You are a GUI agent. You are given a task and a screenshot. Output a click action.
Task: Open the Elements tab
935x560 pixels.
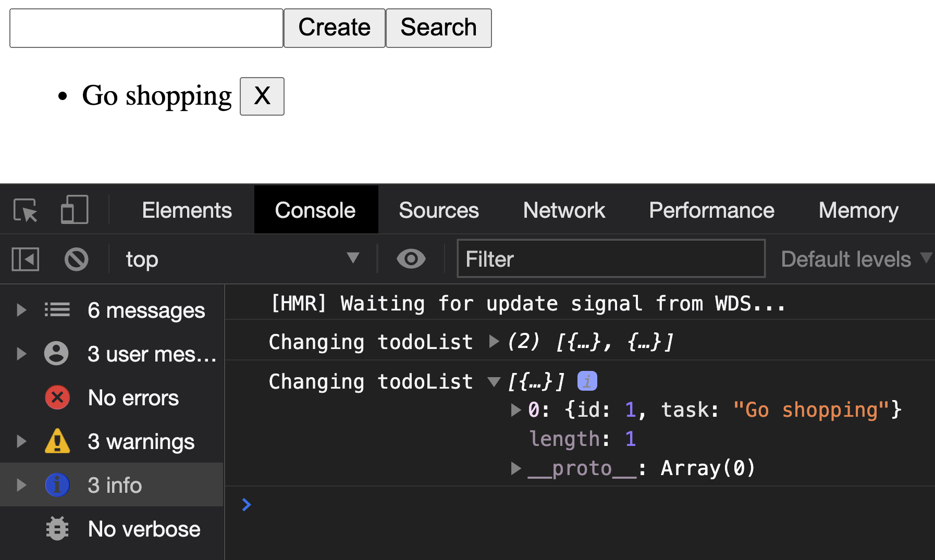[x=187, y=210]
